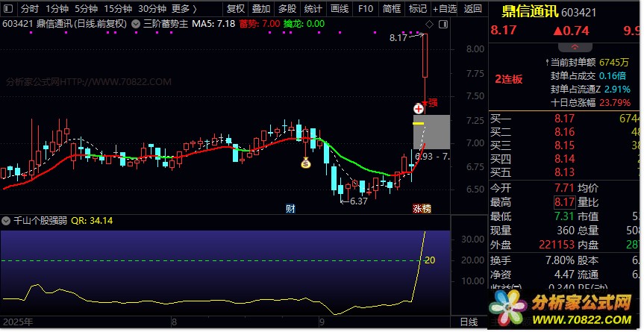
Task: Open the 多股 multi-stock view
Action: (287, 9)
